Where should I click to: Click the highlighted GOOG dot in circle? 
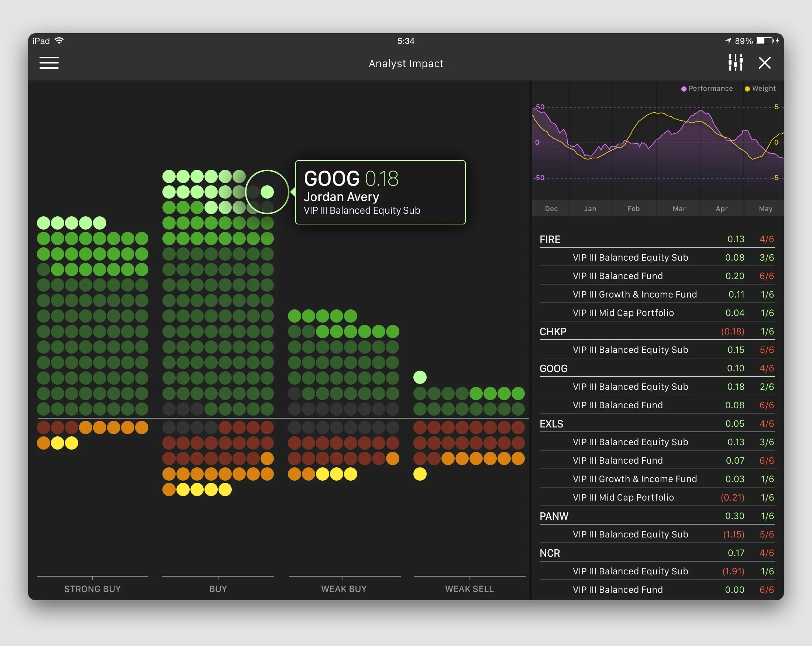tap(267, 192)
